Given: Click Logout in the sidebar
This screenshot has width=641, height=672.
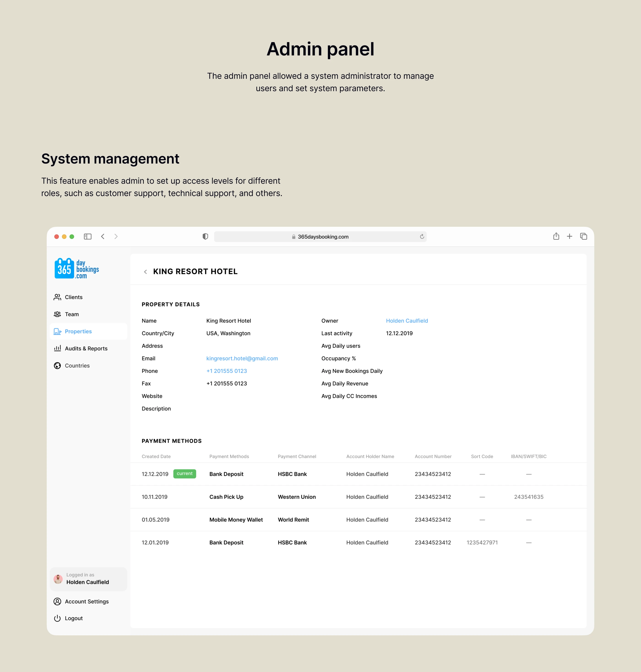Looking at the screenshot, I should pyautogui.click(x=73, y=618).
